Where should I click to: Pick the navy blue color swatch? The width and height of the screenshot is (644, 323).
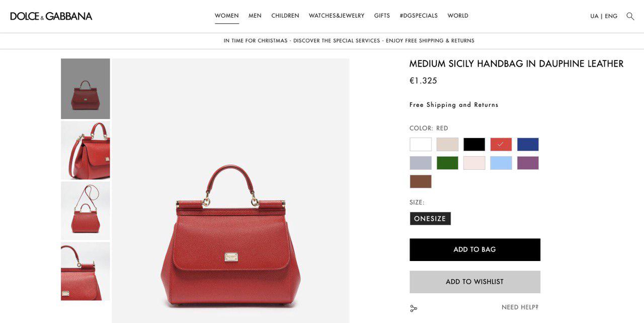[528, 145]
